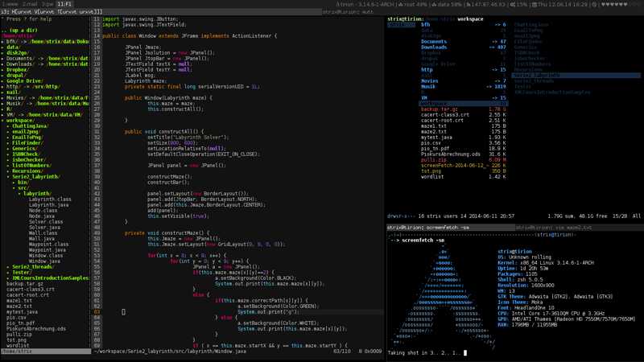
Task: Open Google Drive/ folder in NERDTree
Action: tap(23, 81)
